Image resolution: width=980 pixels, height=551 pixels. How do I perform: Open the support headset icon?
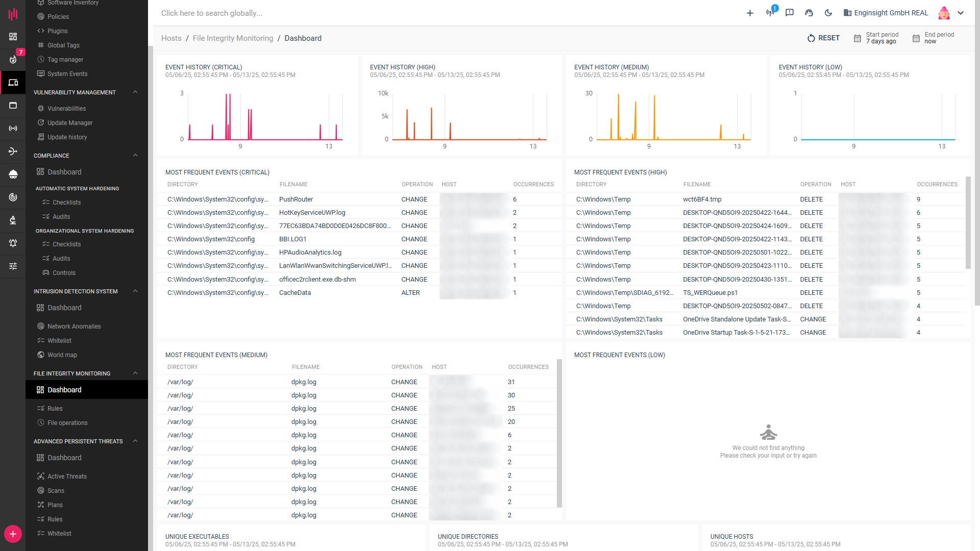(x=809, y=13)
